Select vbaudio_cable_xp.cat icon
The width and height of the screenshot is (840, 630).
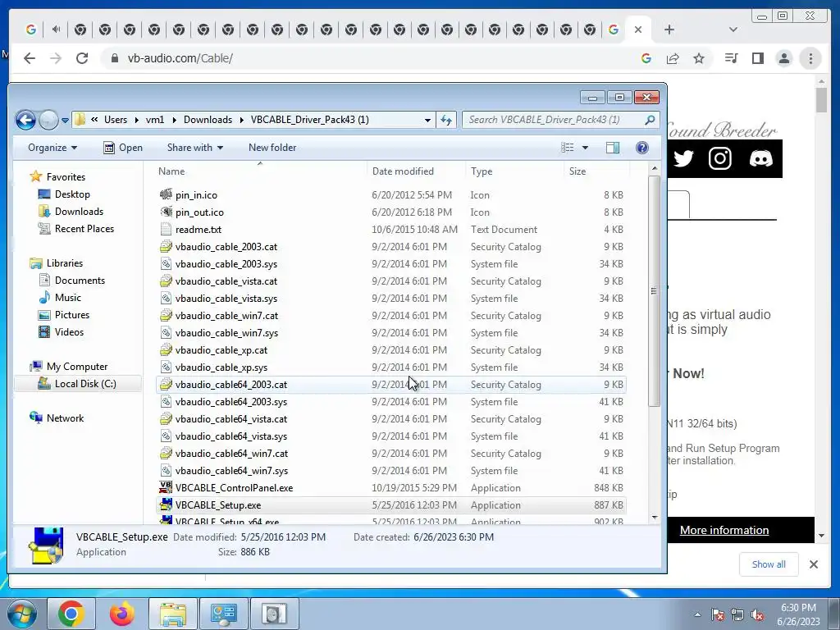coord(166,349)
